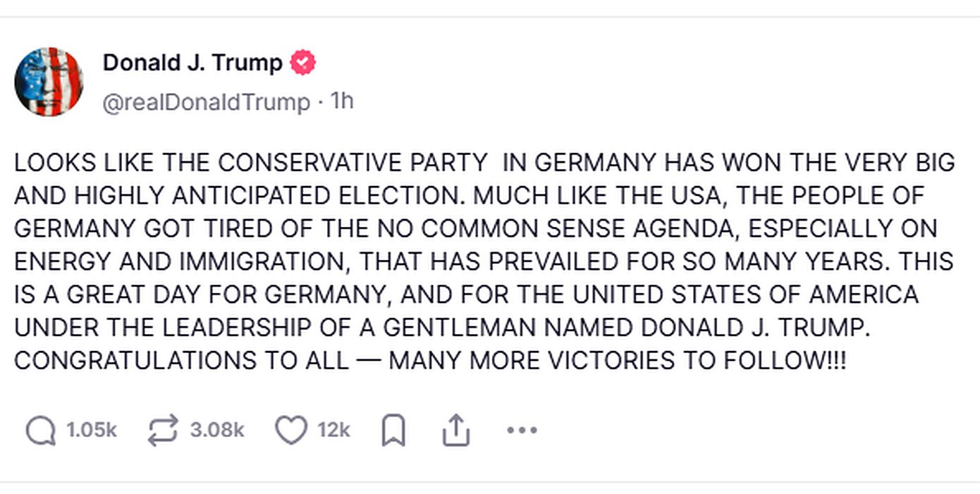Click the 1.05k reply count
980x494 pixels.
(92, 431)
